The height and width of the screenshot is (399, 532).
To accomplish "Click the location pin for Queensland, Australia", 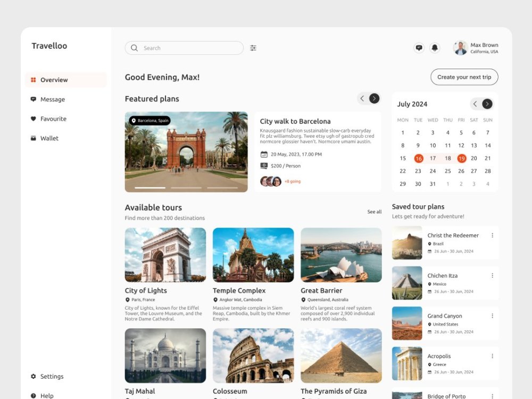I will tap(303, 300).
